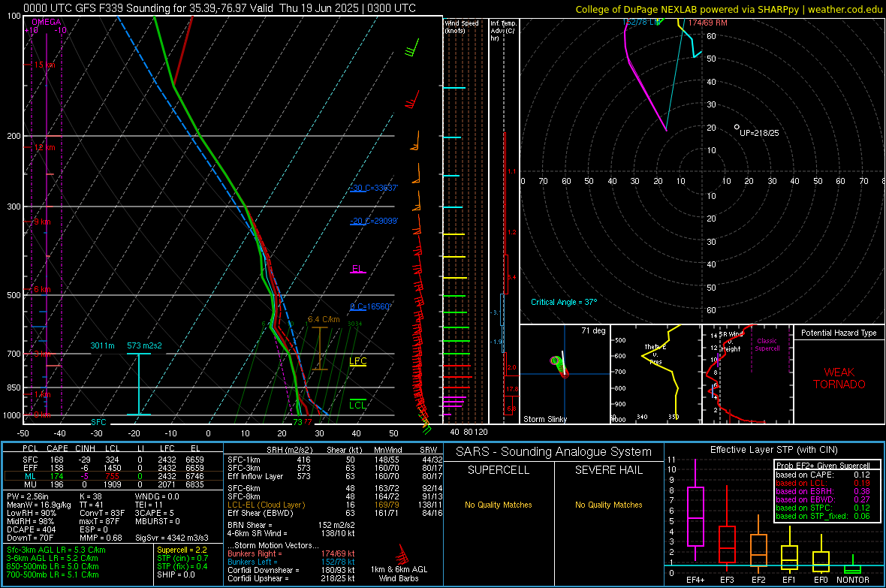This screenshot has width=886, height=588.
Task: Click the based on ESRH: 0.38 line
Action: click(x=823, y=491)
